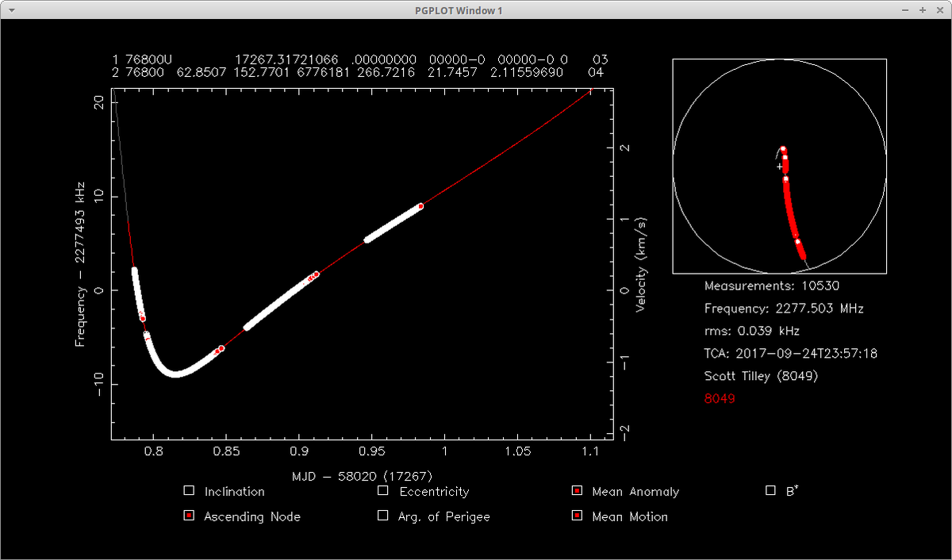
Task: Click the TCA timestamp text
Action: [790, 354]
